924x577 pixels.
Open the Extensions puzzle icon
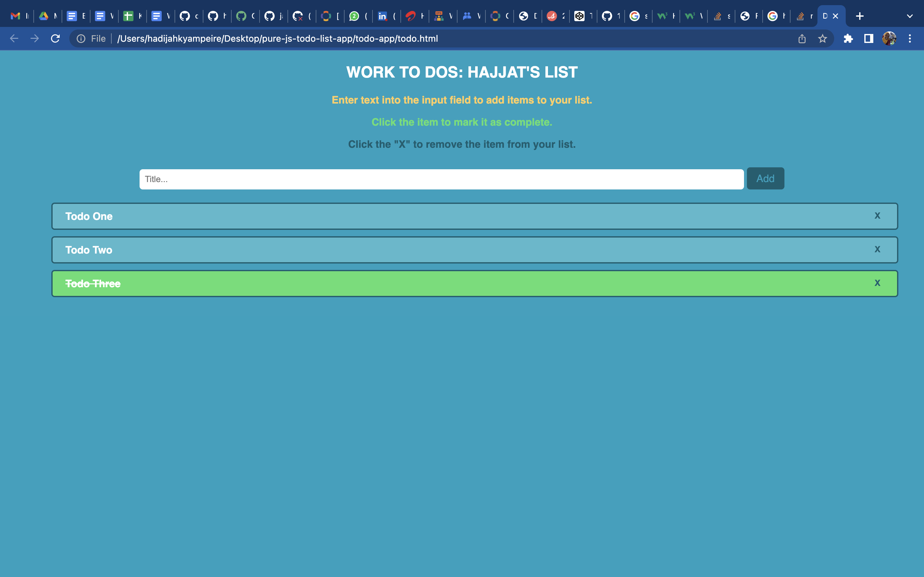848,38
